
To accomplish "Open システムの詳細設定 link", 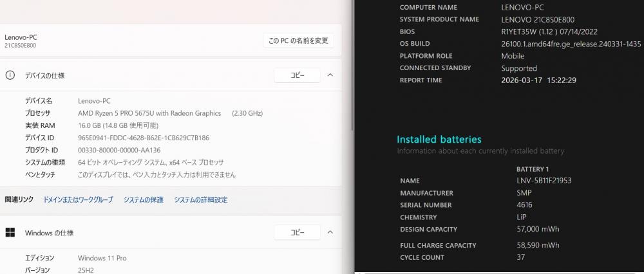I will (200, 200).
